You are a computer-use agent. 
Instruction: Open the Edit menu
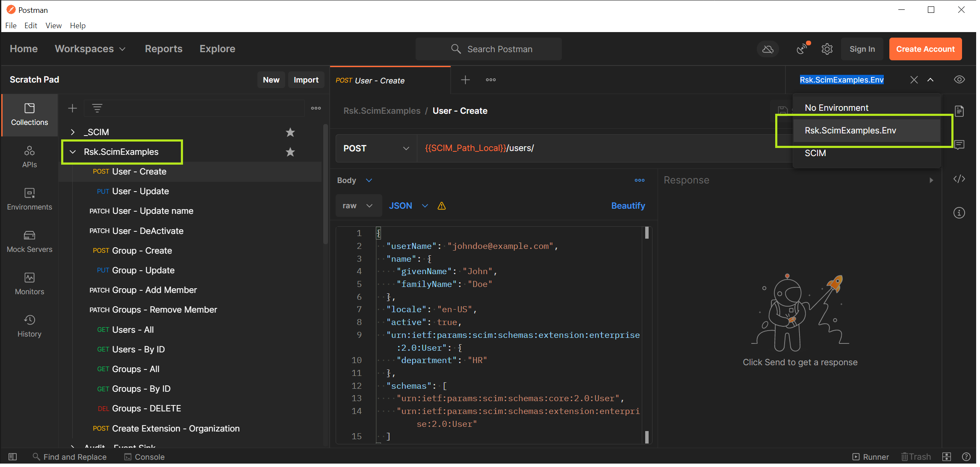(x=31, y=26)
